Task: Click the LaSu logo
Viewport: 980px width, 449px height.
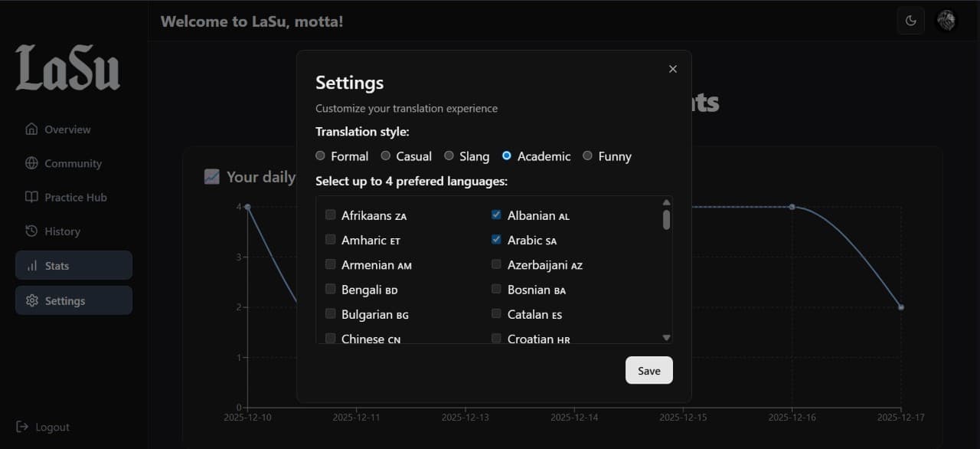Action: [68, 68]
